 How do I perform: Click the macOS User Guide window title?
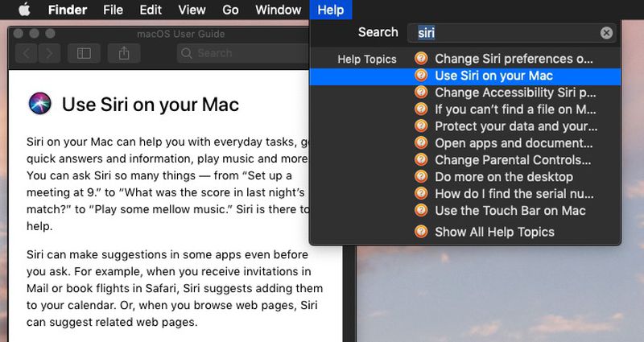point(180,34)
